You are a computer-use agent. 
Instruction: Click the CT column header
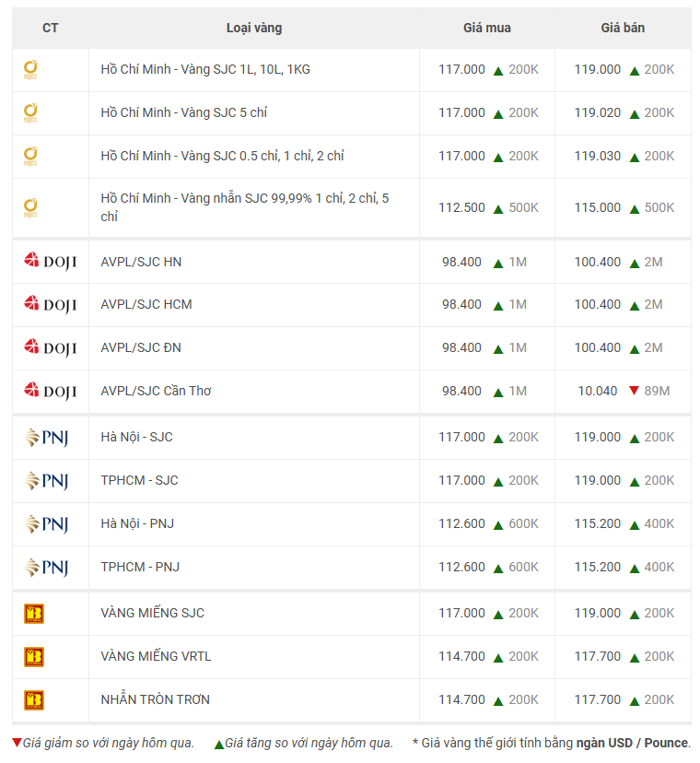[x=51, y=29]
